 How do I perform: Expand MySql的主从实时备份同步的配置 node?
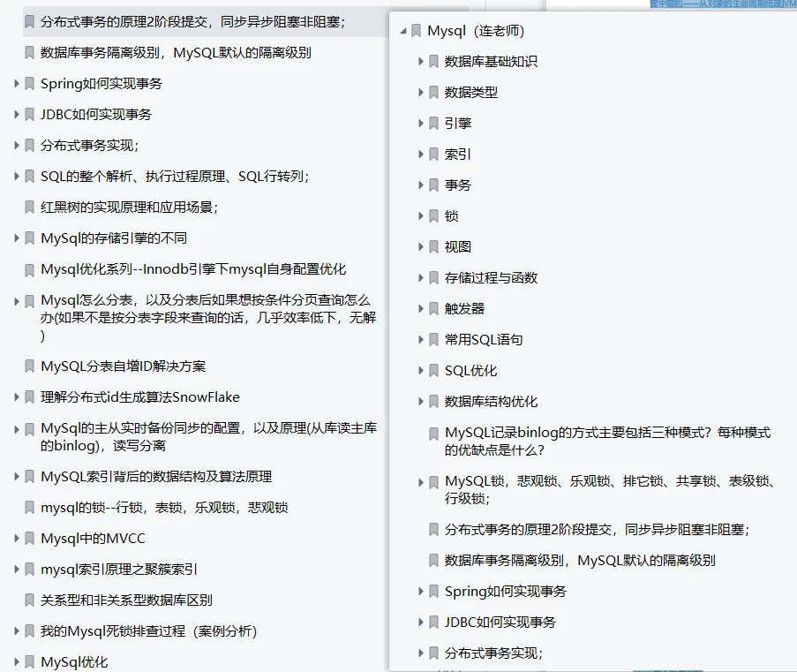[17, 429]
